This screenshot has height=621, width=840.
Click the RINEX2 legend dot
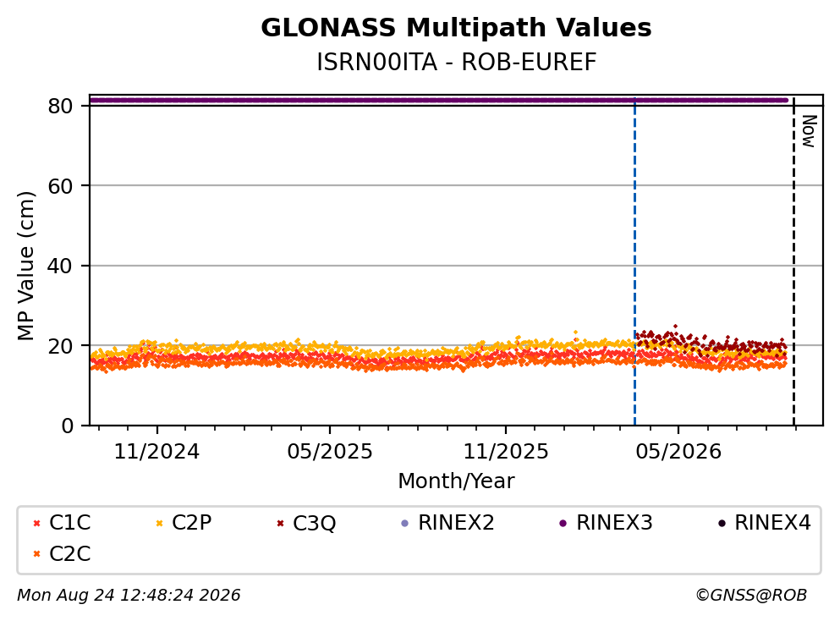tap(405, 524)
